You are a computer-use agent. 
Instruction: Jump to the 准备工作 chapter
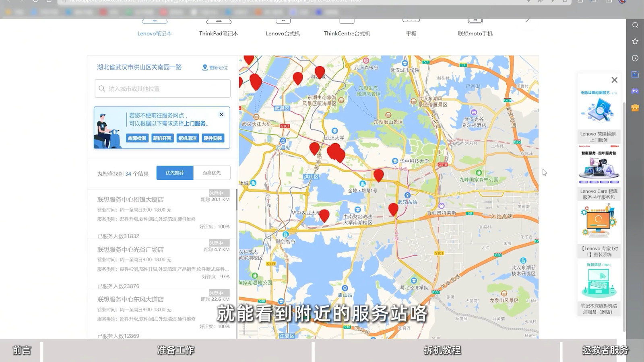[x=176, y=350]
